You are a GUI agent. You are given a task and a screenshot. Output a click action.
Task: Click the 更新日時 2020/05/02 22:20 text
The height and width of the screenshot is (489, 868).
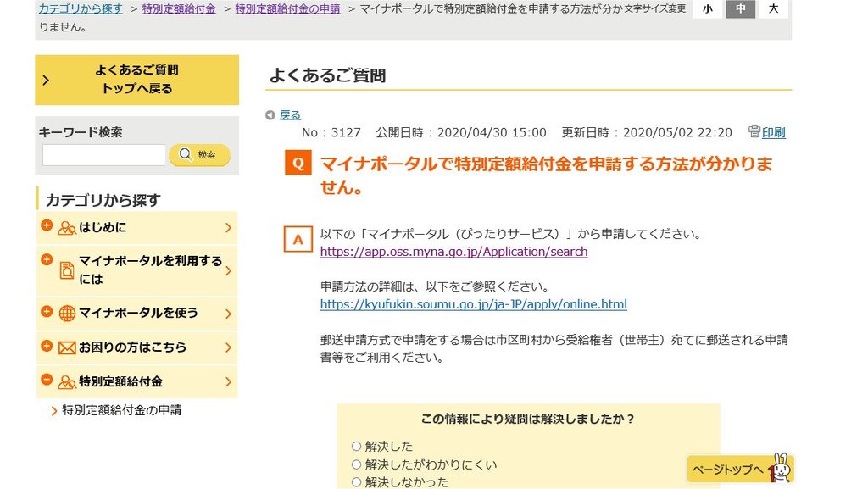647,133
